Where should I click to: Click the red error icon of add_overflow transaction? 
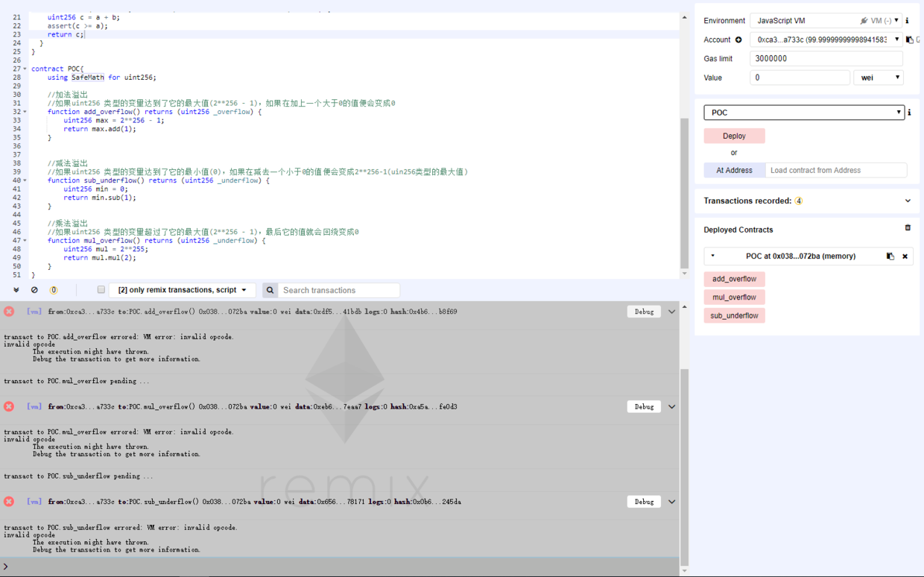pyautogui.click(x=9, y=312)
